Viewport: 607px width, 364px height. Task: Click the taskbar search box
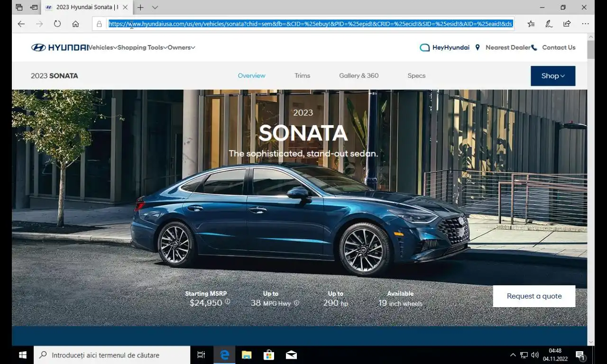pyautogui.click(x=112, y=355)
